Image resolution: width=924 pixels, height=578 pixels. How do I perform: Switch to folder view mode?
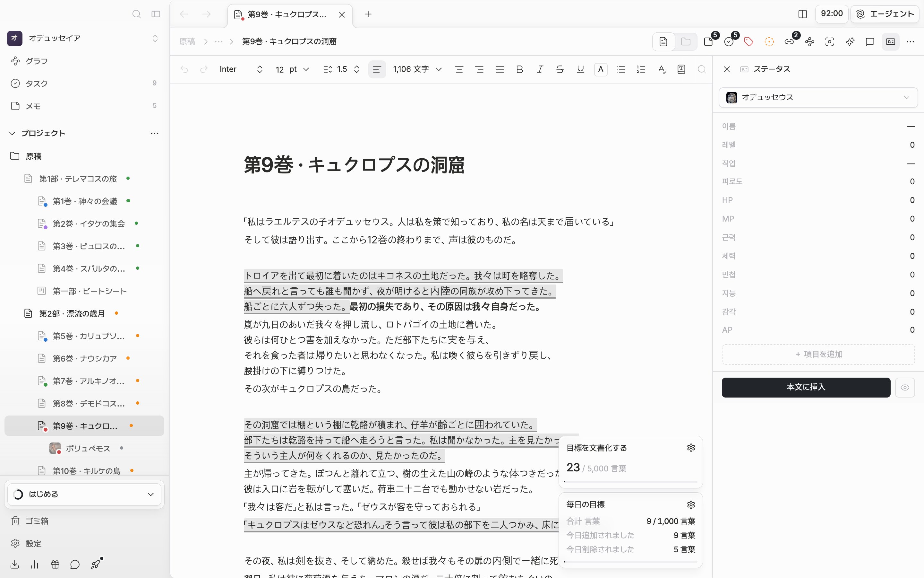tap(686, 41)
